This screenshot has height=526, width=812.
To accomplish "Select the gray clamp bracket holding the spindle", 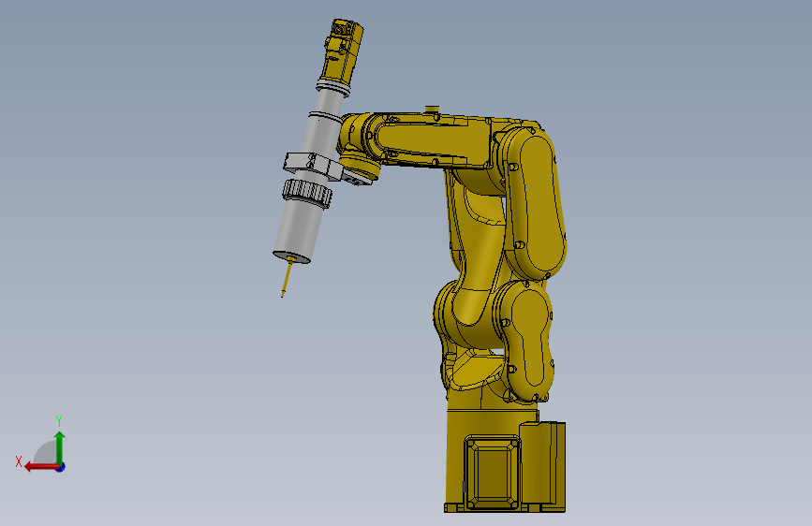I will (x=313, y=165).
